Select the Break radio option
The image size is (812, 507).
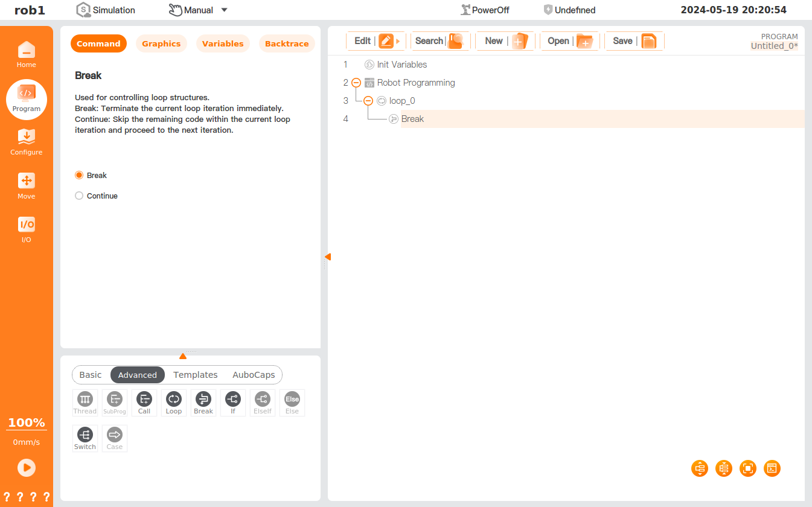[79, 176]
